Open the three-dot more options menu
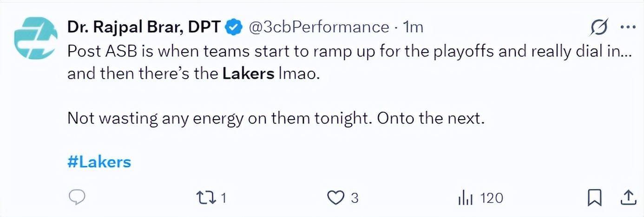This screenshot has width=644, height=217. click(628, 27)
